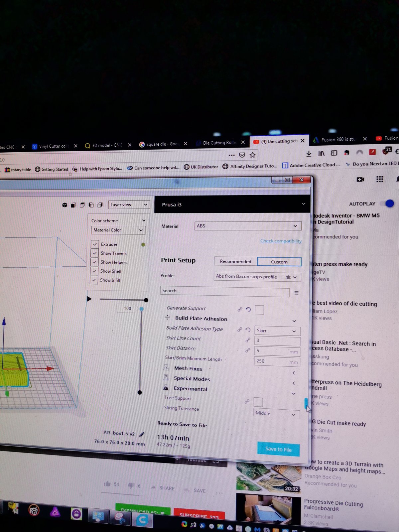Toggle the Firefox sidebar icon
399x532 pixels.
tap(334, 153)
